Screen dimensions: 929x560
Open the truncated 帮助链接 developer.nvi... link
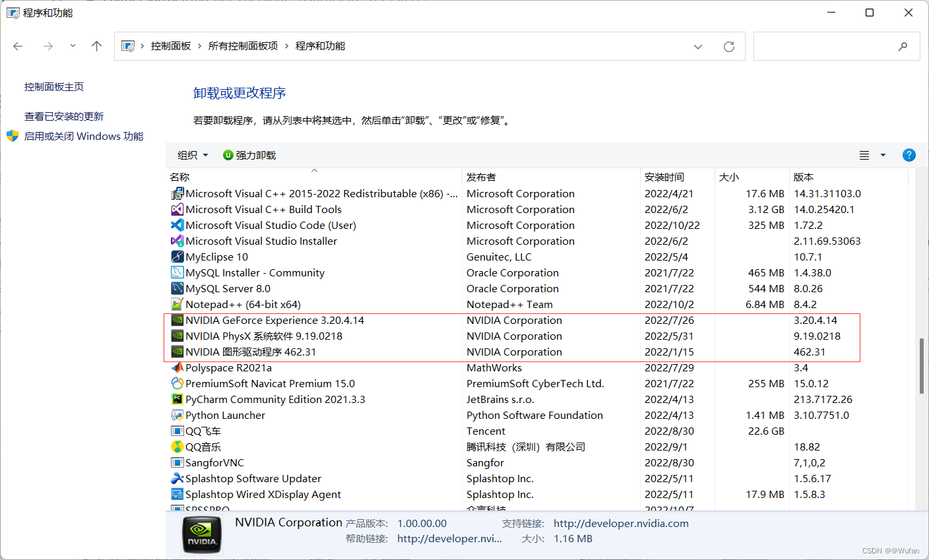tap(449, 538)
